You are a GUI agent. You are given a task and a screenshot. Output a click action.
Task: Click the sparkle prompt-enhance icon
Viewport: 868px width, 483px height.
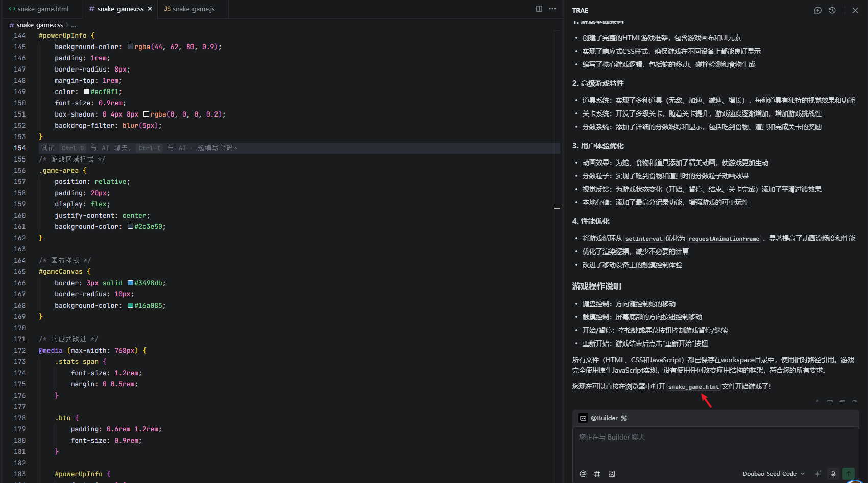(x=818, y=474)
